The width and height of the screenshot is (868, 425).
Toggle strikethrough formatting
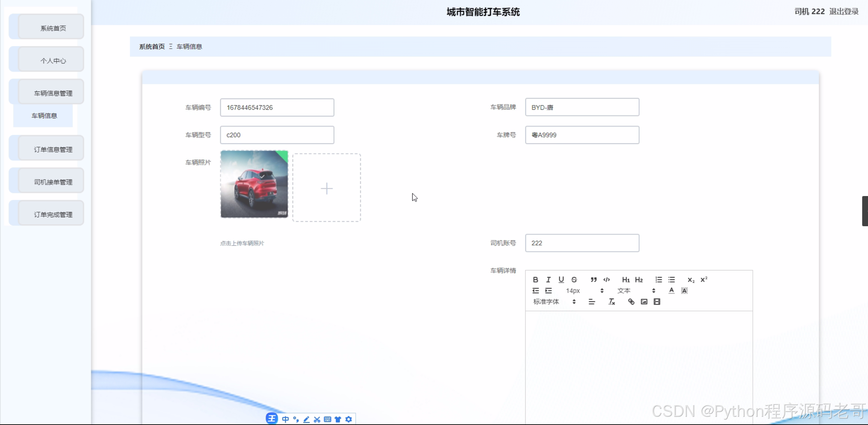click(x=574, y=280)
